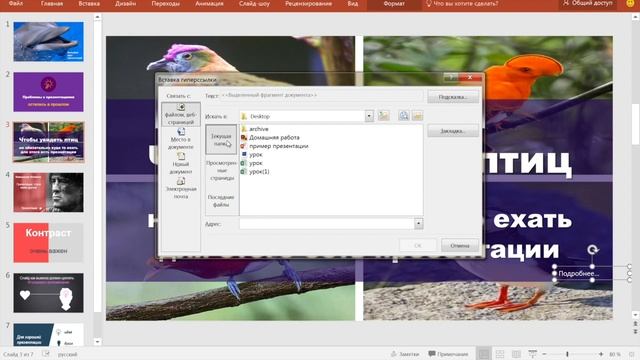
Task: Switch to Slide Sorter view icon
Action: (x=500, y=354)
